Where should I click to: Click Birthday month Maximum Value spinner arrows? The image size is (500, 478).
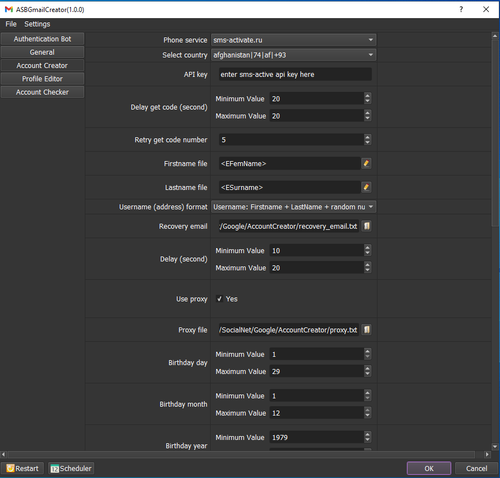pyautogui.click(x=367, y=413)
